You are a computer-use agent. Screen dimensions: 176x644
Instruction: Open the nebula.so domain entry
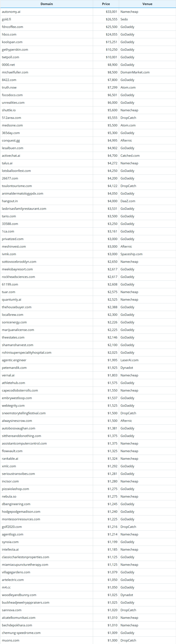point(9,496)
